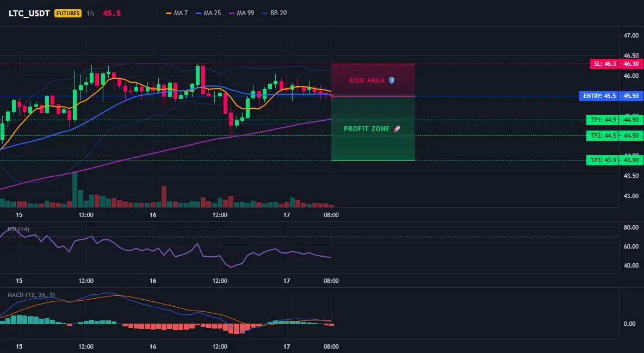This screenshot has width=644, height=353.
Task: Click the shield icon in risk area
Action: coord(392,80)
